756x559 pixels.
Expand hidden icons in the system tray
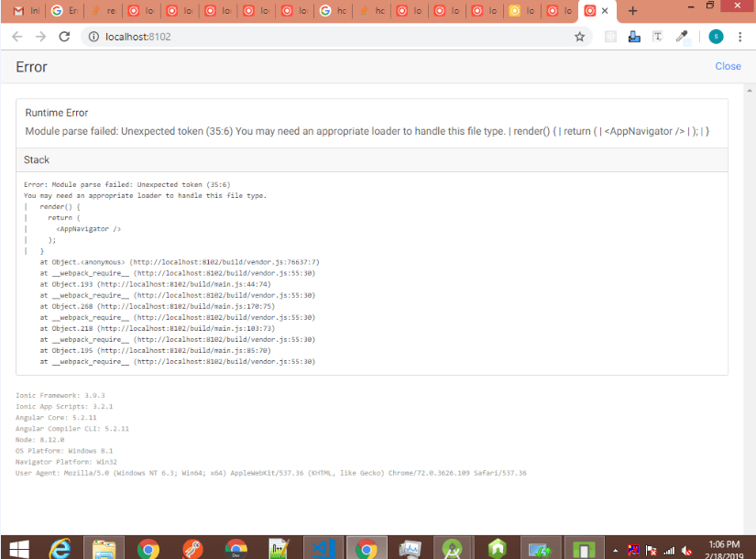click(617, 549)
